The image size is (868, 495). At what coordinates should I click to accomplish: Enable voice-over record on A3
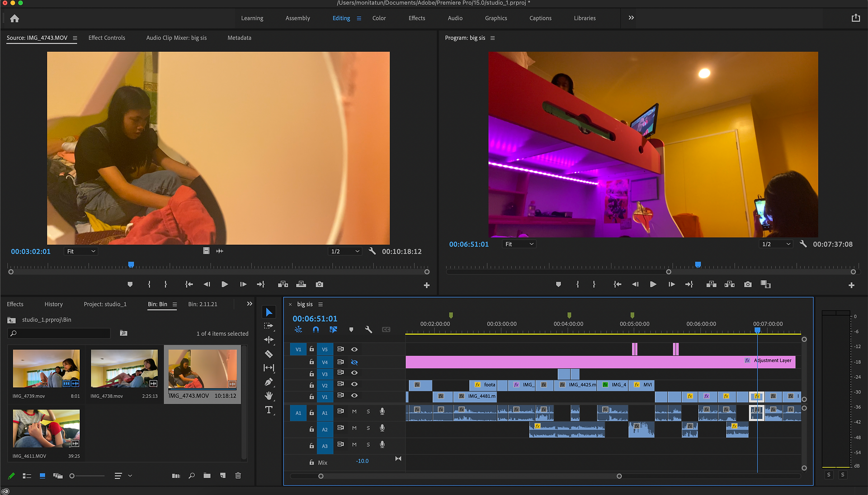pyautogui.click(x=382, y=444)
